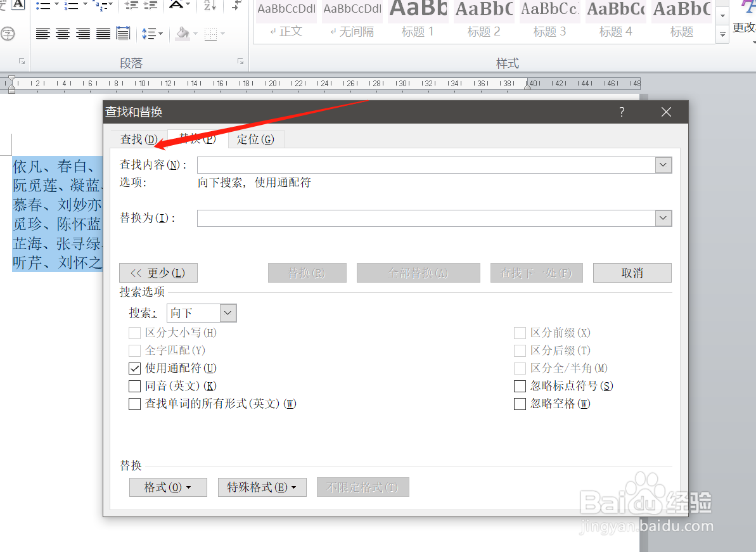Toggle the 全字匹配 checkbox
Image resolution: width=756 pixels, height=552 pixels.
point(134,350)
